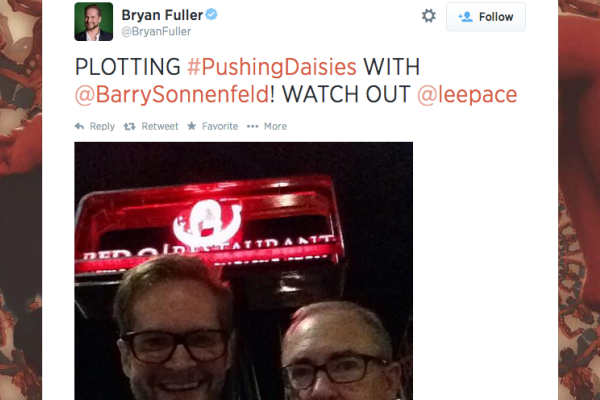Screen dimensions: 600x400
Task: Open the #PushingDaisies hashtag
Action: tap(272, 67)
